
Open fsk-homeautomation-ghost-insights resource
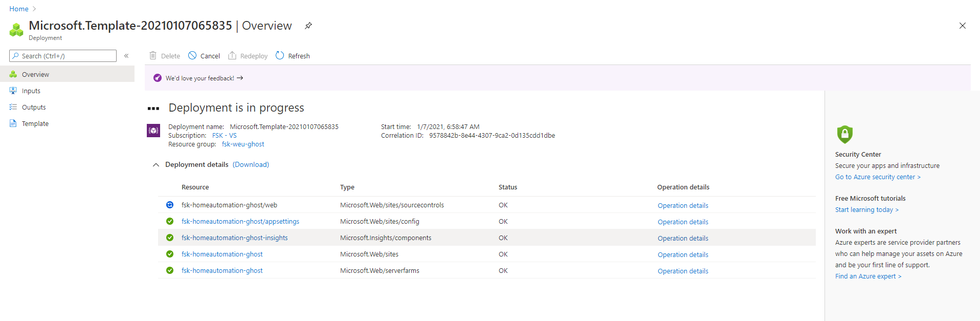[235, 238]
